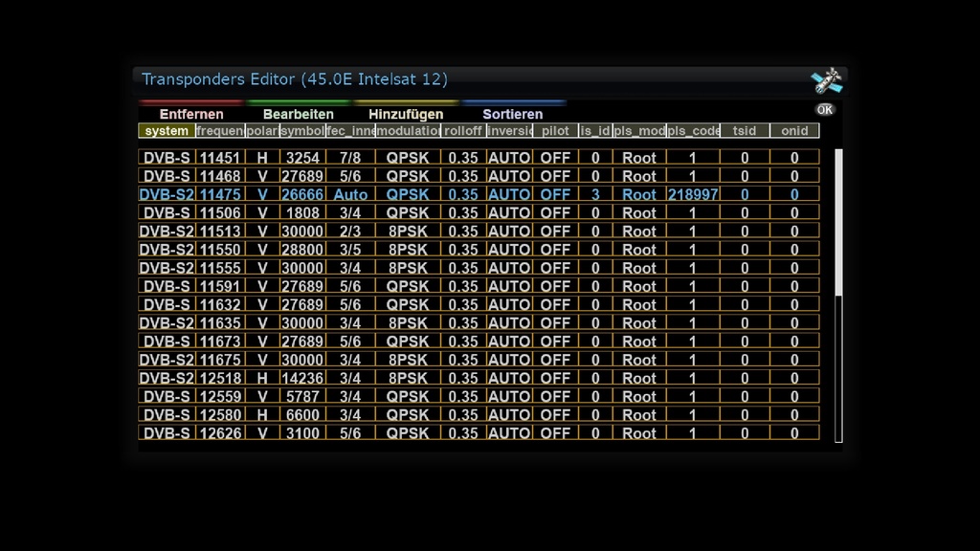Click the vertical scrollbar thumb
Viewport: 980px width, 551px height.
(838, 222)
